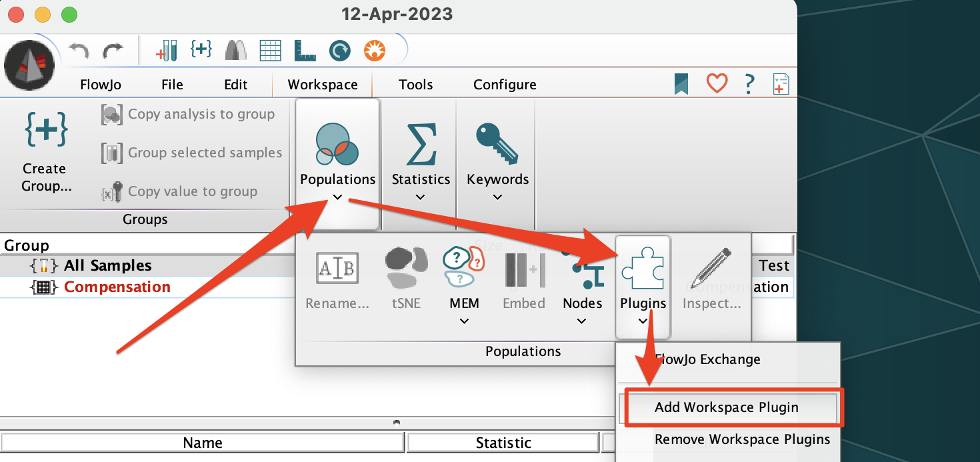Viewport: 980px width, 462px height.
Task: Choose FlowJo Exchange from the menu
Action: [707, 359]
